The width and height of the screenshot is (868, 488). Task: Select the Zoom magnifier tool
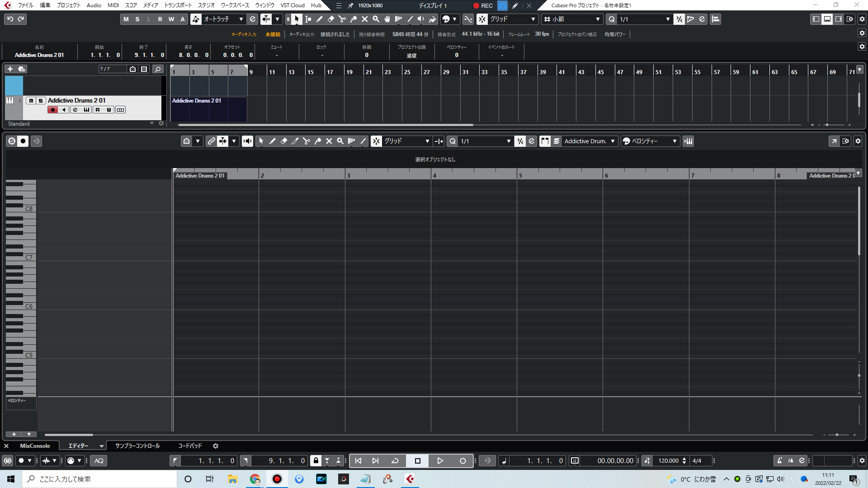click(x=376, y=19)
